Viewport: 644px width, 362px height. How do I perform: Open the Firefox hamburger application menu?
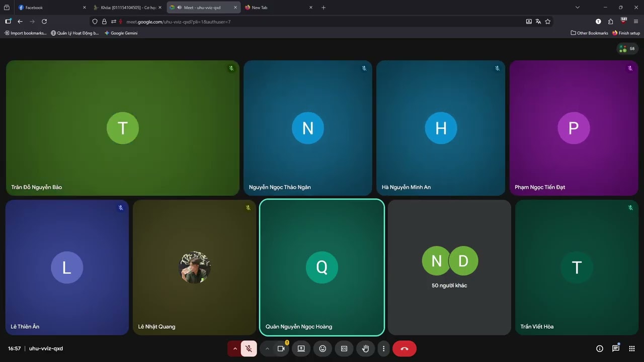click(636, 22)
